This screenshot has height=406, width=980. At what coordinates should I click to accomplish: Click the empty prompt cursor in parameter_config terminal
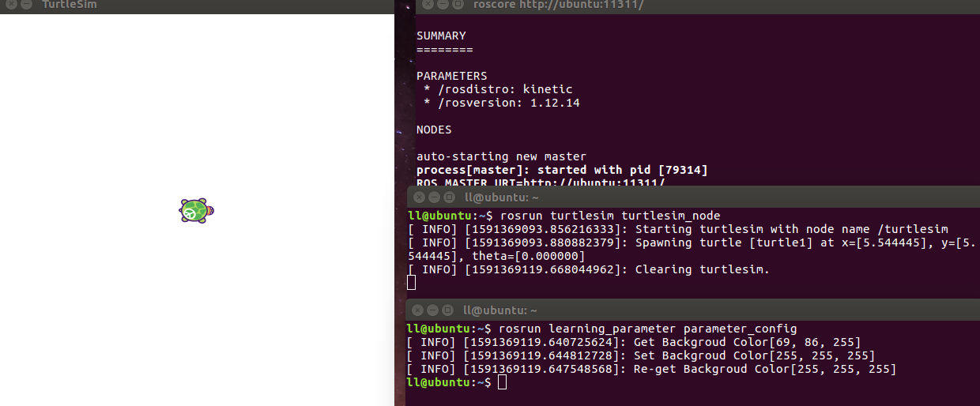click(x=503, y=382)
